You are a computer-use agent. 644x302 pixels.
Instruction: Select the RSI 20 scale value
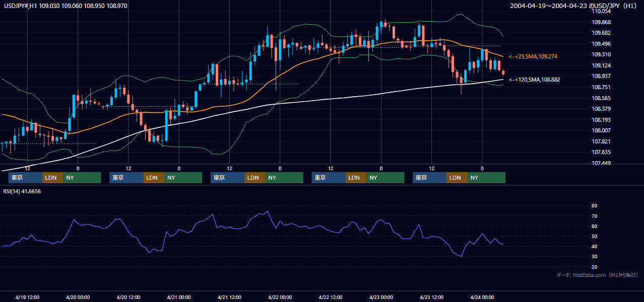595,267
